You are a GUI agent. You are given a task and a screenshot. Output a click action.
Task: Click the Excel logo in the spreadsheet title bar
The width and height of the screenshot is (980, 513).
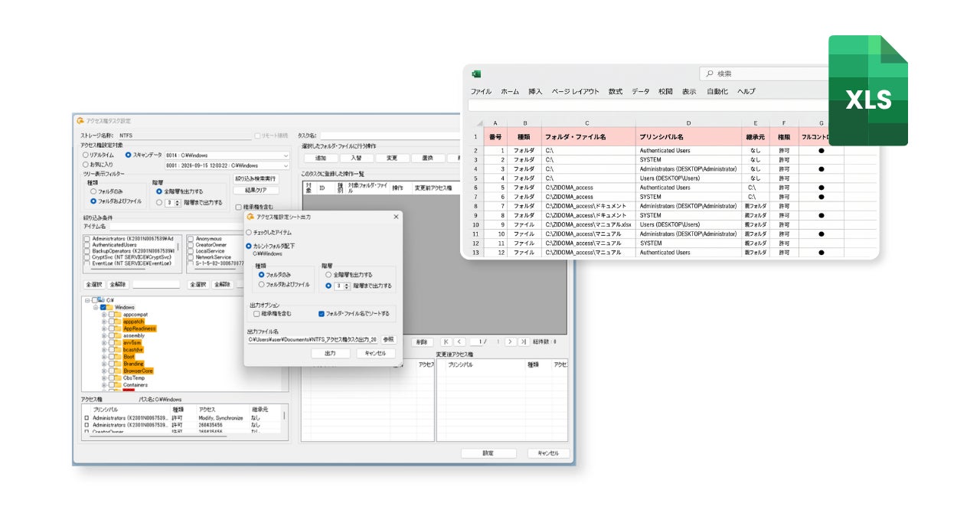[475, 74]
